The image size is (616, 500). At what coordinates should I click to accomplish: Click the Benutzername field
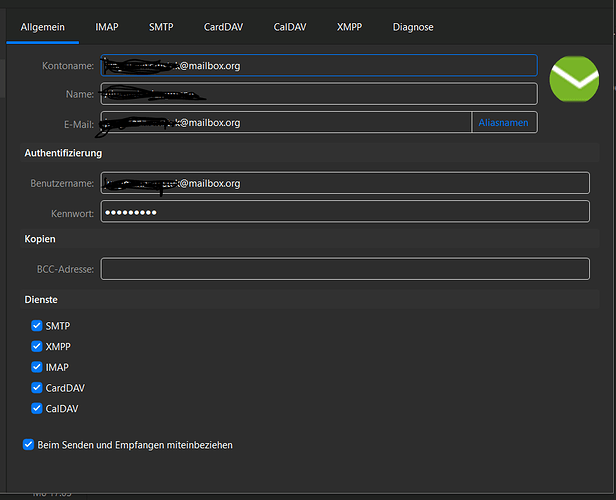pos(345,183)
